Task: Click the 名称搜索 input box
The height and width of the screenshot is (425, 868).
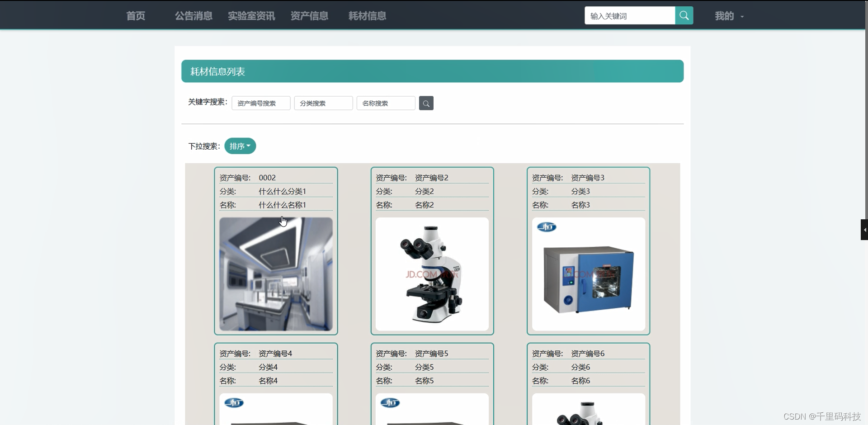Action: click(385, 103)
